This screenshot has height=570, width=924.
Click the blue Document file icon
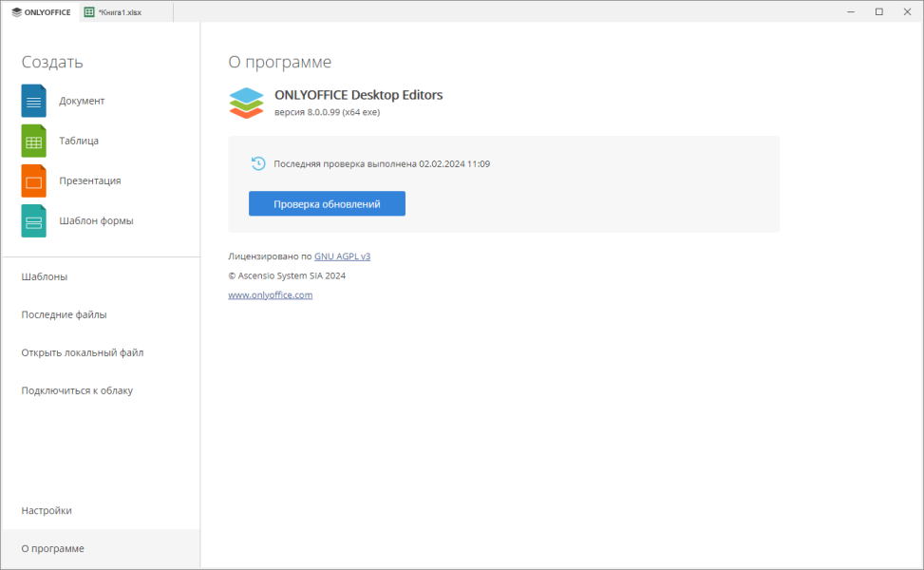click(x=33, y=101)
